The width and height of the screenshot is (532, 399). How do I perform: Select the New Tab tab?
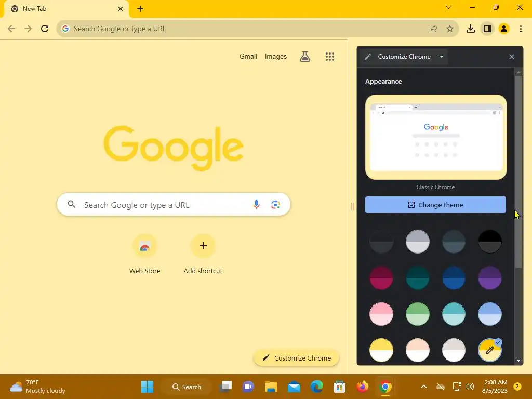click(x=66, y=9)
